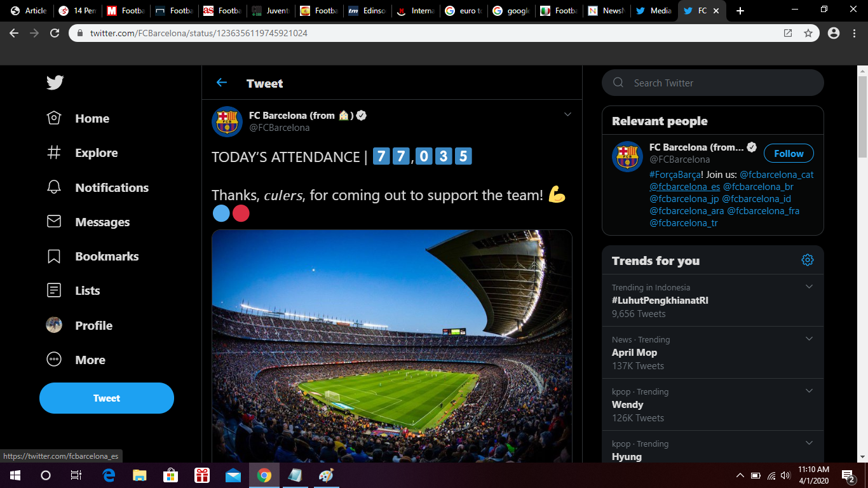
Task: Open the @fcbarcelona_cat link
Action: click(x=776, y=175)
